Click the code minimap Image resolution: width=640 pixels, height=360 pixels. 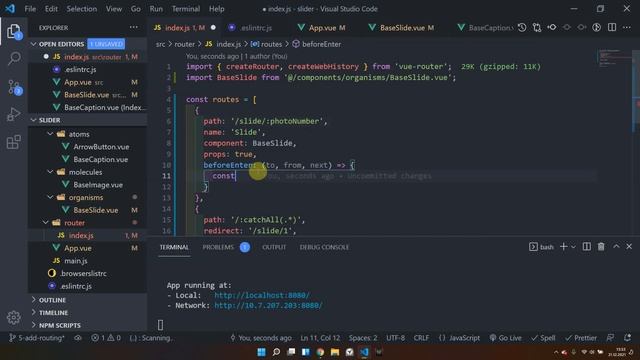click(x=614, y=58)
